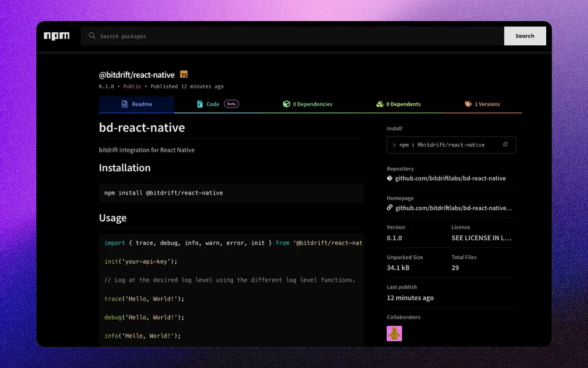Click the Dependents cubes icon
This screenshot has height=368, width=588.
pyautogui.click(x=380, y=104)
